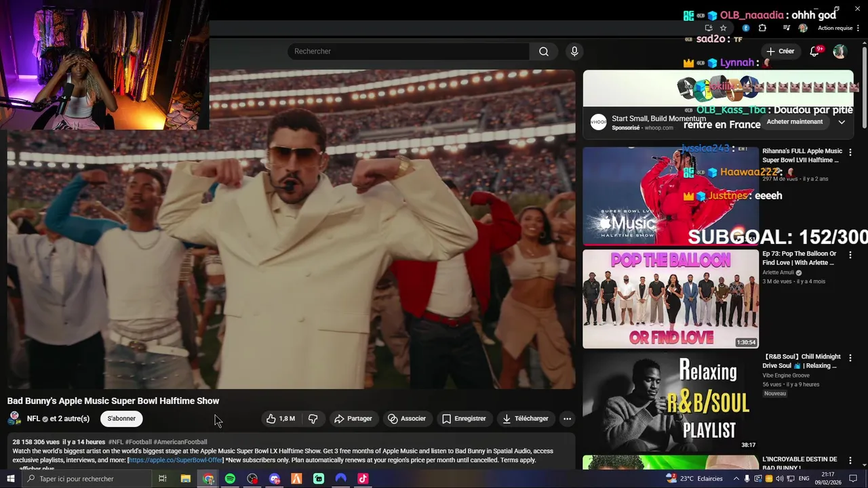Bookmark this page with the star icon
This screenshot has width=868, height=488.
pos(724,28)
